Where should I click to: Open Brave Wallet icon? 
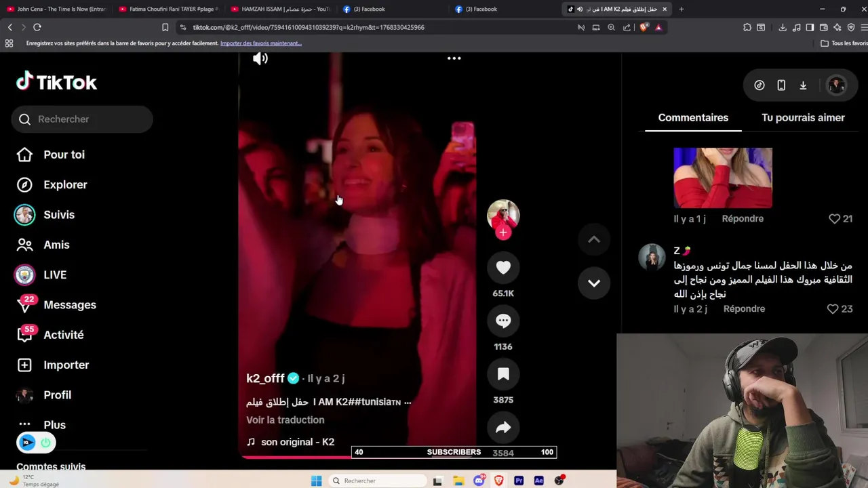click(x=824, y=27)
